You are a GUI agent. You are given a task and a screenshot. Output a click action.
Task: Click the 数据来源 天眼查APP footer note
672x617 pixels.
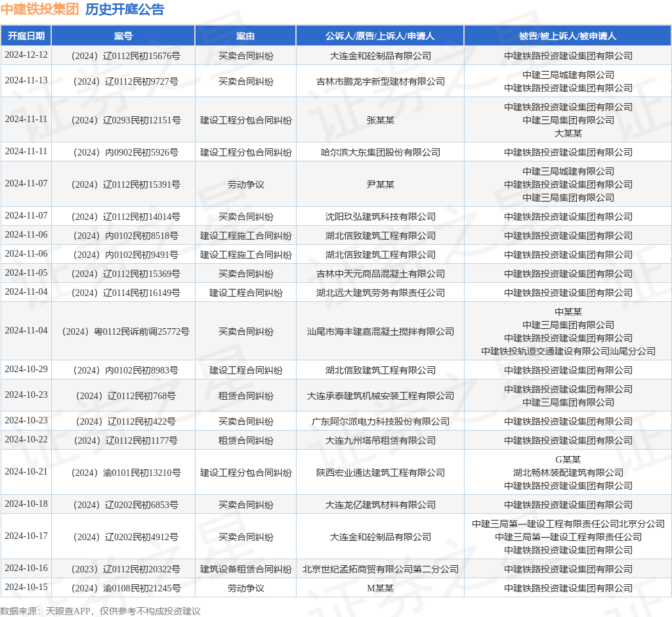[100, 611]
